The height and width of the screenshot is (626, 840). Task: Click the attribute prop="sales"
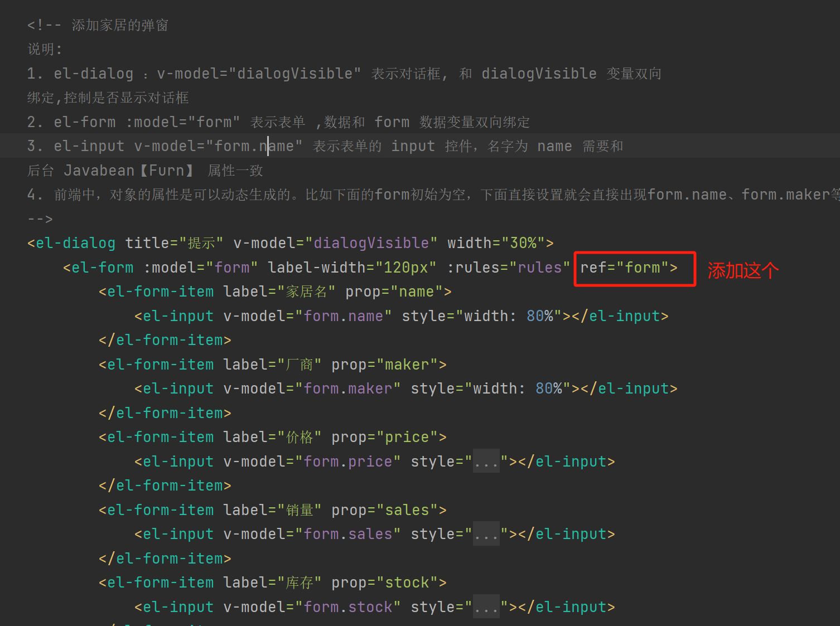(x=385, y=510)
